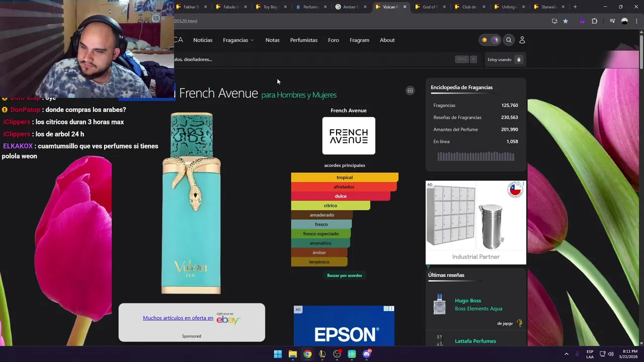Image resolution: width=644 pixels, height=362 pixels.
Task: Open League of Legends from the taskbar
Action: [322, 354]
